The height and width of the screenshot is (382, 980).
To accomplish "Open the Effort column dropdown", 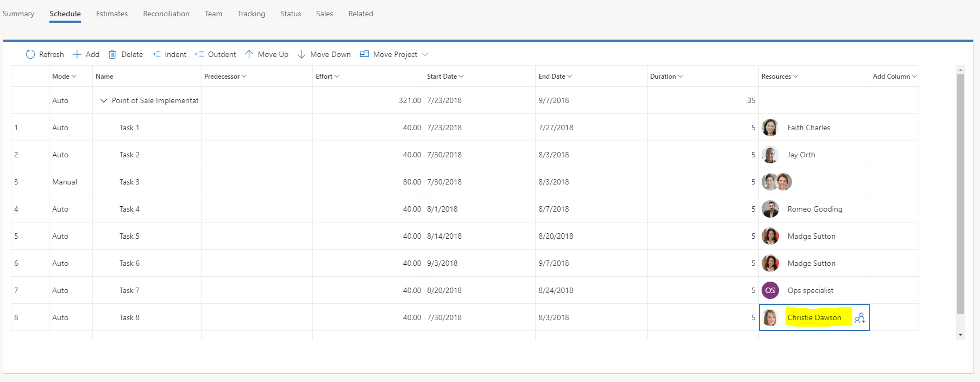I will tap(337, 77).
